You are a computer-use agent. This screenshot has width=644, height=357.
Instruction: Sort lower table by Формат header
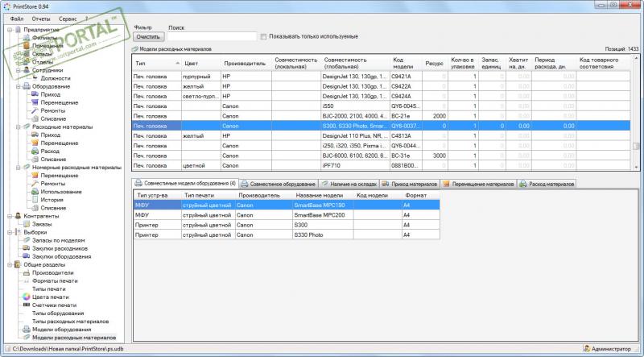pos(421,195)
